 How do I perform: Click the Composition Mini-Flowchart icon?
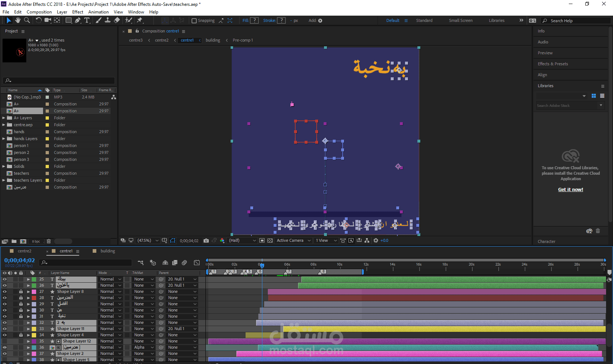pos(140,263)
